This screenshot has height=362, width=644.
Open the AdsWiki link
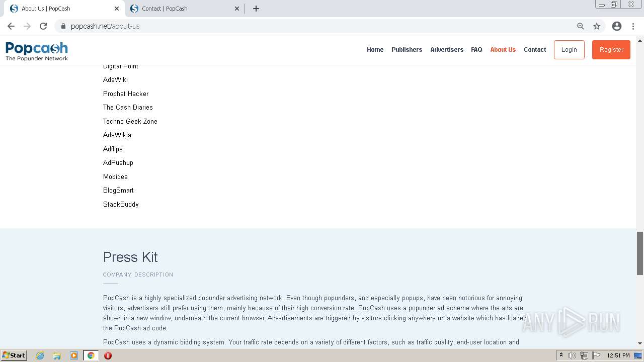click(x=115, y=79)
